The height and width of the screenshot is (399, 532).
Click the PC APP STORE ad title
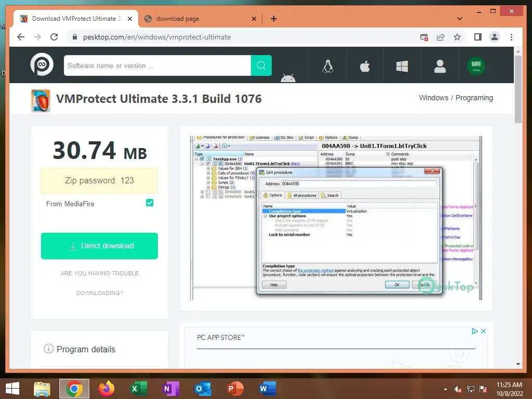click(220, 337)
